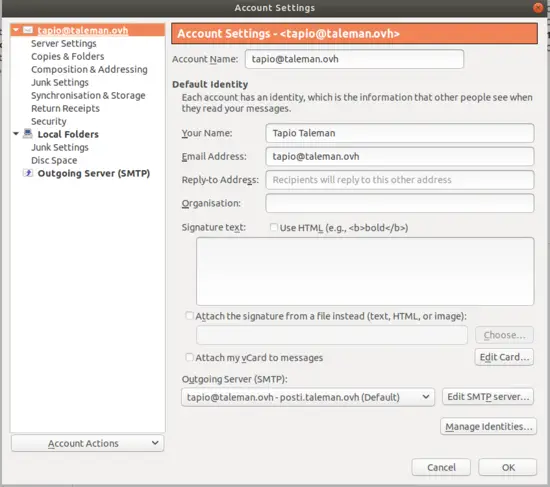
Task: Open Server Settings
Action: click(x=63, y=44)
